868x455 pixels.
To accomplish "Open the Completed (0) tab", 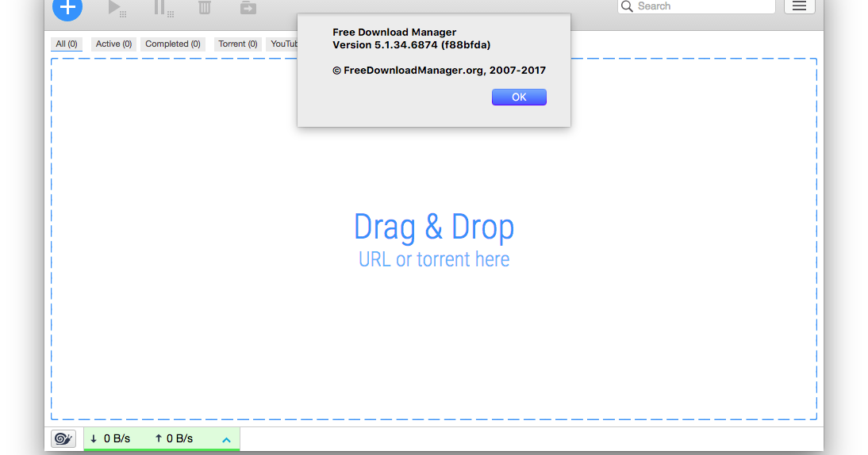I will coord(173,44).
